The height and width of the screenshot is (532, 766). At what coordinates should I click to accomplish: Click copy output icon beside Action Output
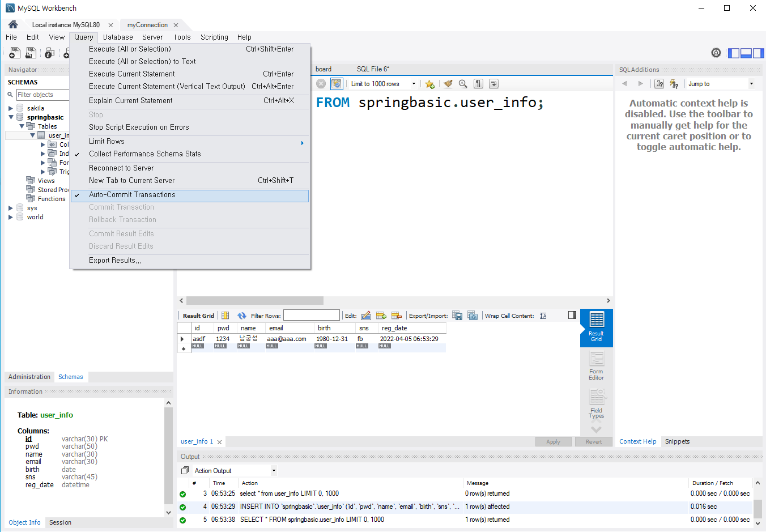click(185, 471)
